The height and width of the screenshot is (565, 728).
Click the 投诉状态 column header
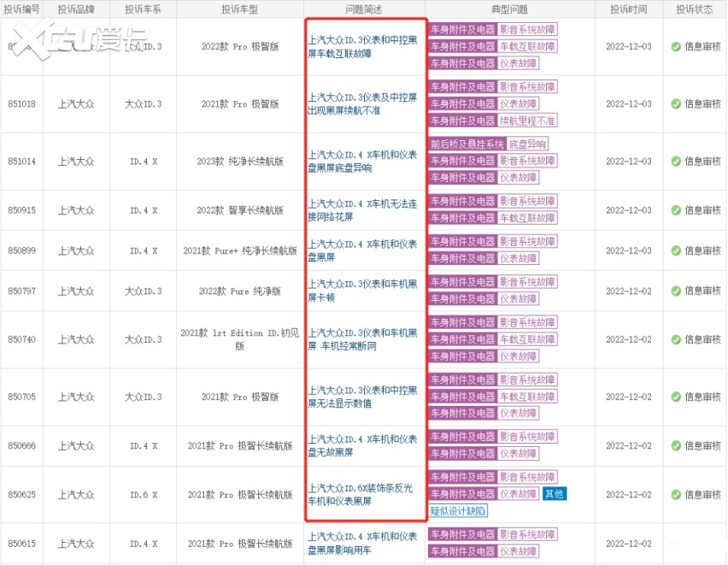[x=694, y=9]
